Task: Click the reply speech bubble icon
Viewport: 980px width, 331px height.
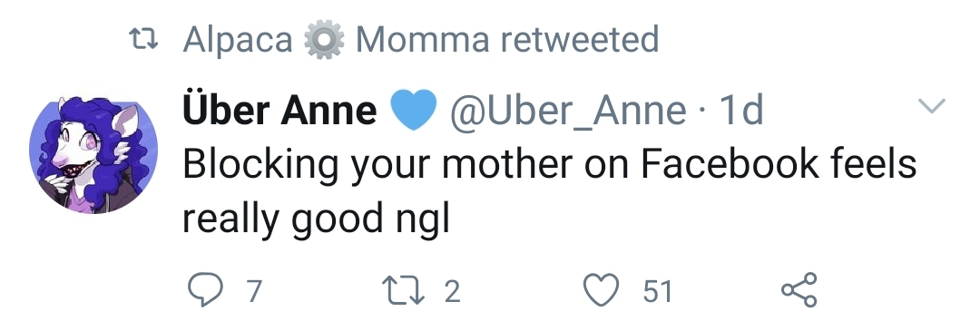Action: [205, 291]
